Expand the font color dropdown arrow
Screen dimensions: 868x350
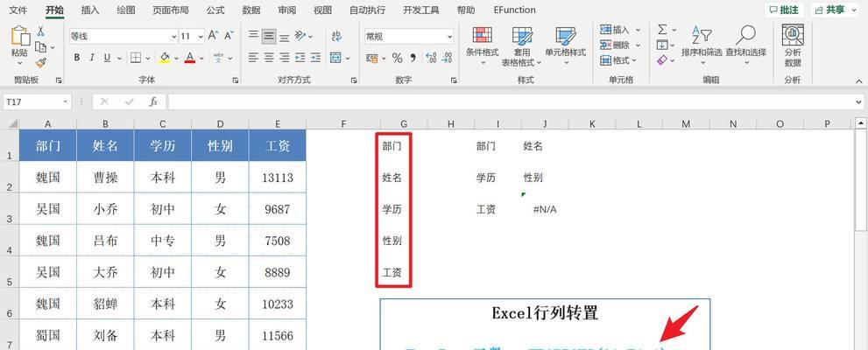click(x=201, y=58)
